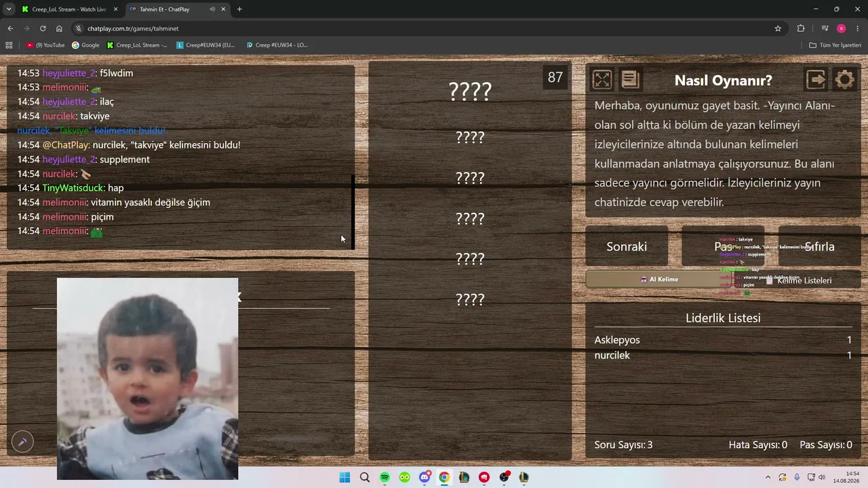The height and width of the screenshot is (488, 868).
Task: Open the document pages icon beside fullscreen
Action: (x=630, y=80)
